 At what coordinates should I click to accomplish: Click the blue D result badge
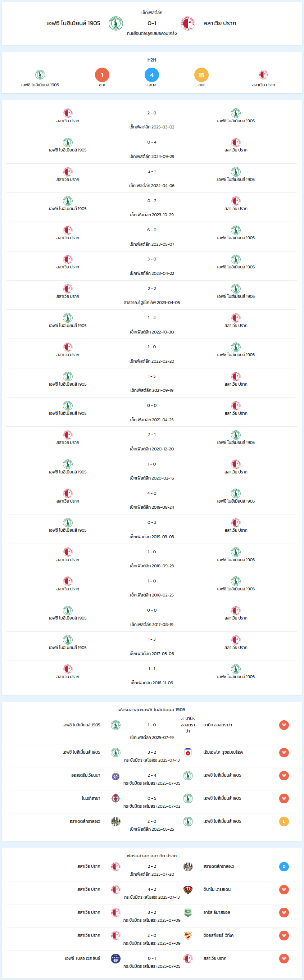tap(284, 867)
